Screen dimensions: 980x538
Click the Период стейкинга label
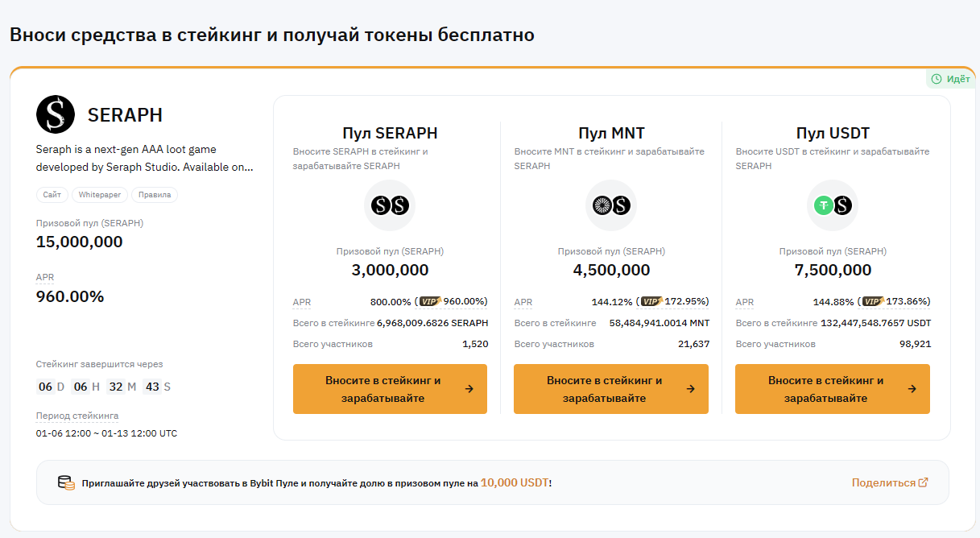coord(77,416)
